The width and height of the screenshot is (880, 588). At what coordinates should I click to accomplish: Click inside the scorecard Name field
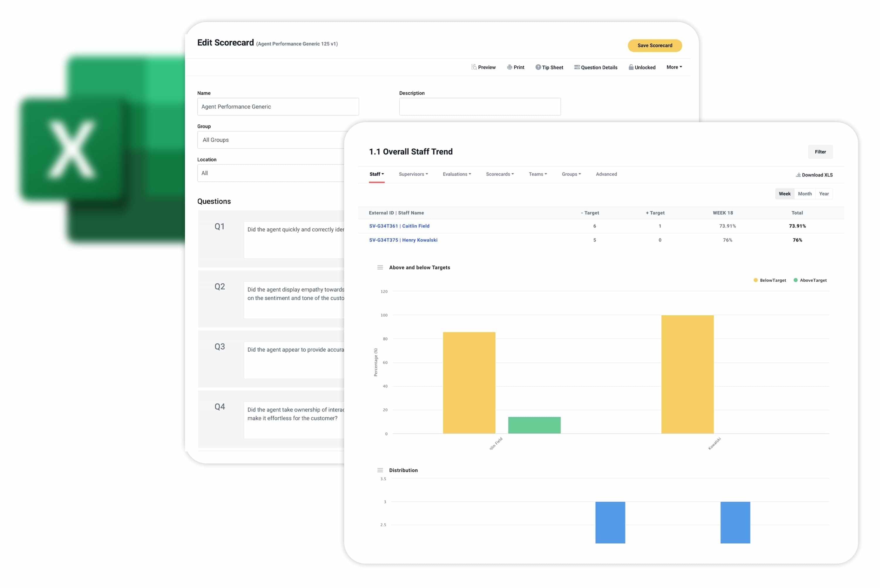[278, 106]
